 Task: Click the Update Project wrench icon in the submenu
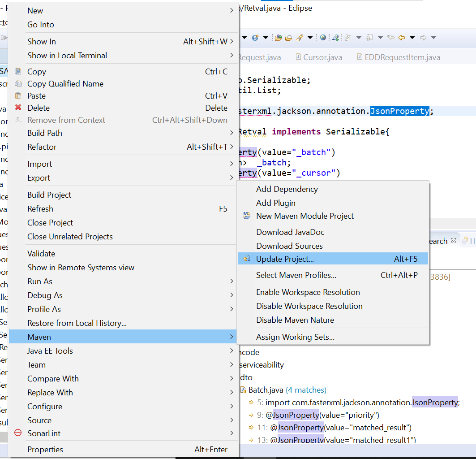[247, 258]
